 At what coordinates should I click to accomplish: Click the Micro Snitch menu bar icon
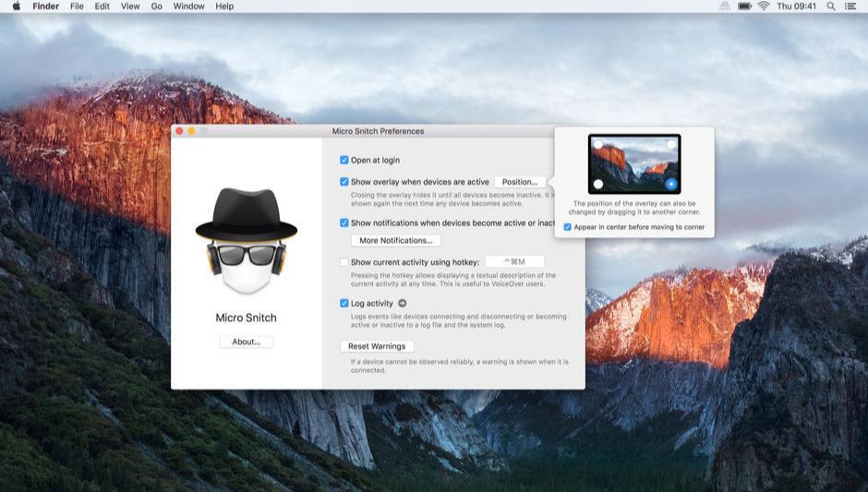pos(725,6)
